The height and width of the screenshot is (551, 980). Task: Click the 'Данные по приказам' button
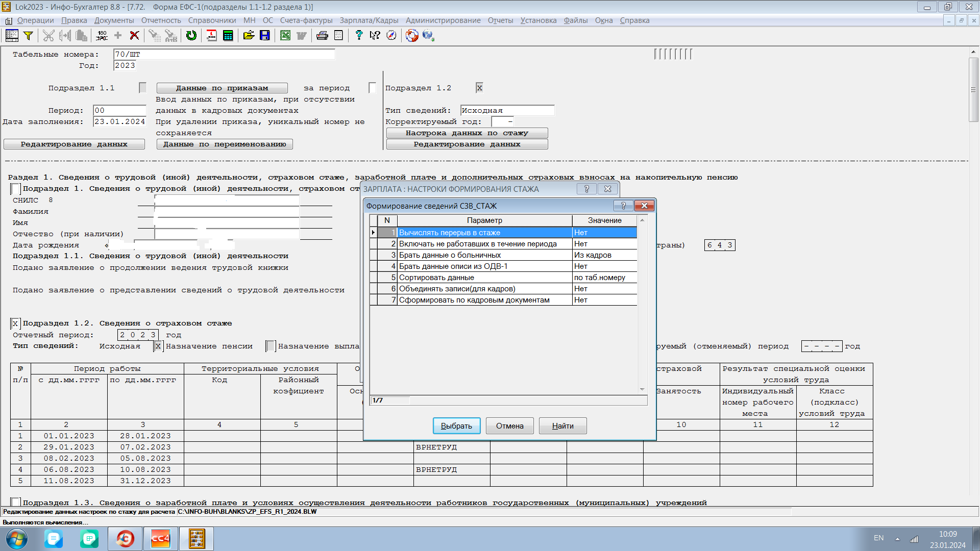[x=222, y=88]
